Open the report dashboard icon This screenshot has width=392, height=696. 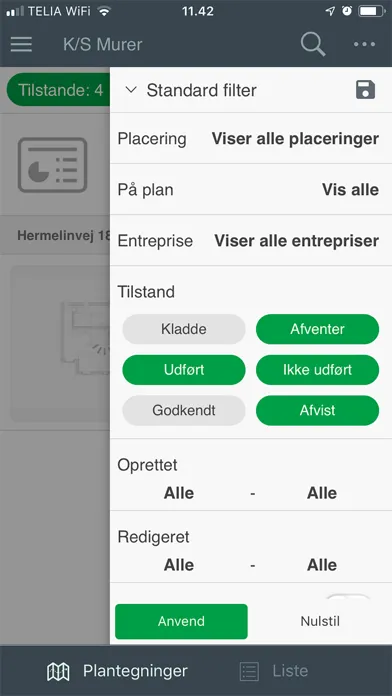52,165
